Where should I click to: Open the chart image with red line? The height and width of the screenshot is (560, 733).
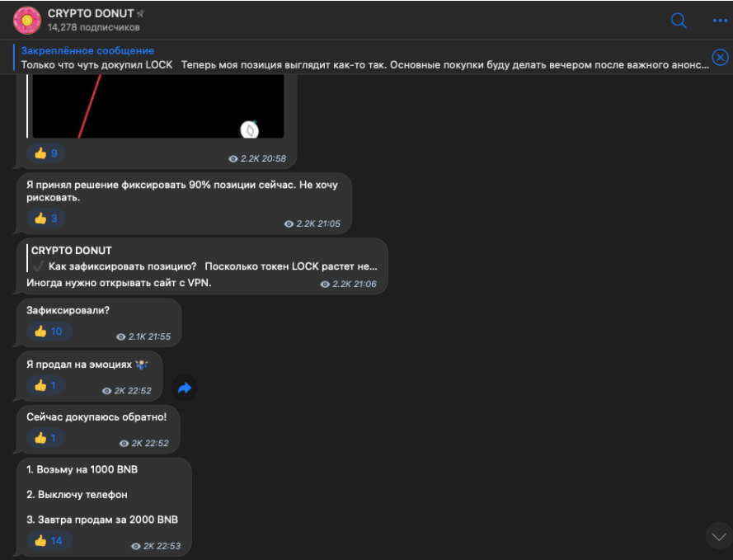click(x=158, y=106)
